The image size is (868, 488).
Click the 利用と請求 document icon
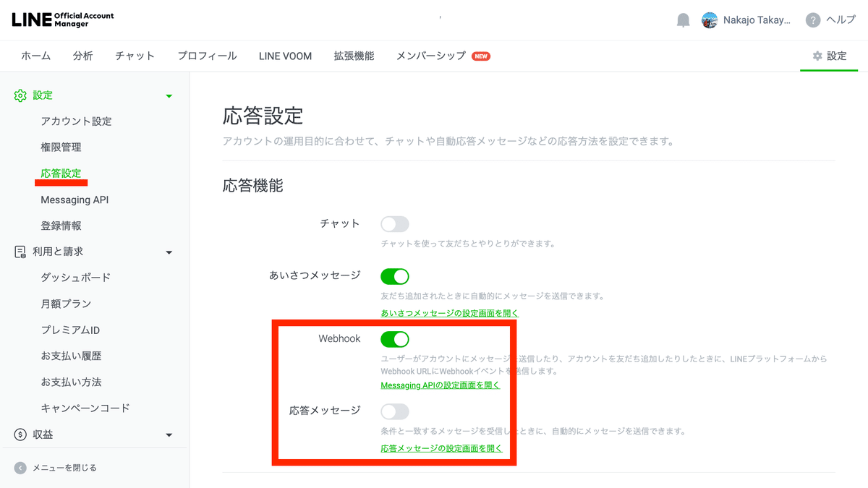pos(20,252)
